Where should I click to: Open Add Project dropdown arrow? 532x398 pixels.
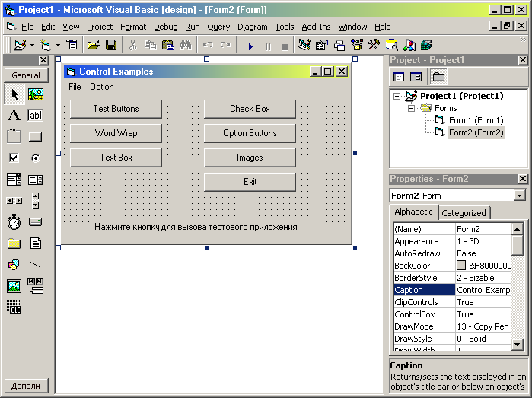pos(32,45)
